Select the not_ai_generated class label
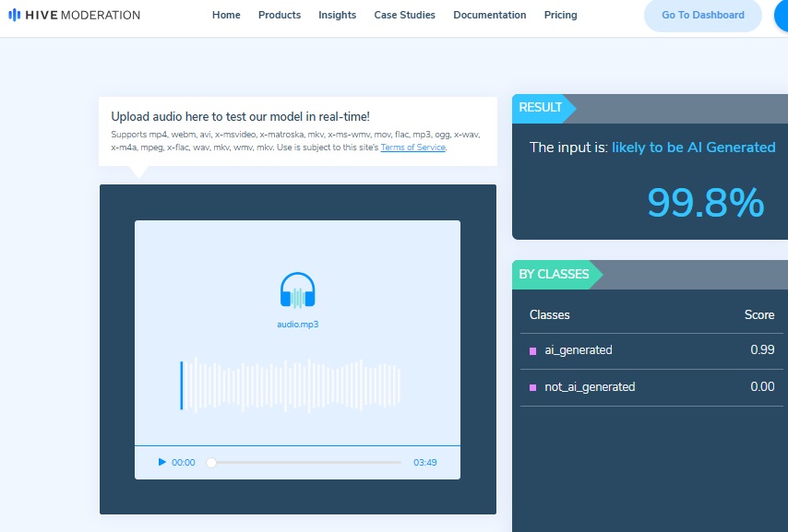Image resolution: width=788 pixels, height=532 pixels. coord(590,387)
